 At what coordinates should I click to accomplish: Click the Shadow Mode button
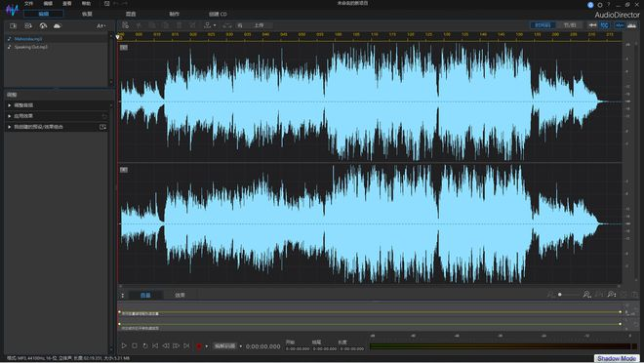click(x=617, y=358)
